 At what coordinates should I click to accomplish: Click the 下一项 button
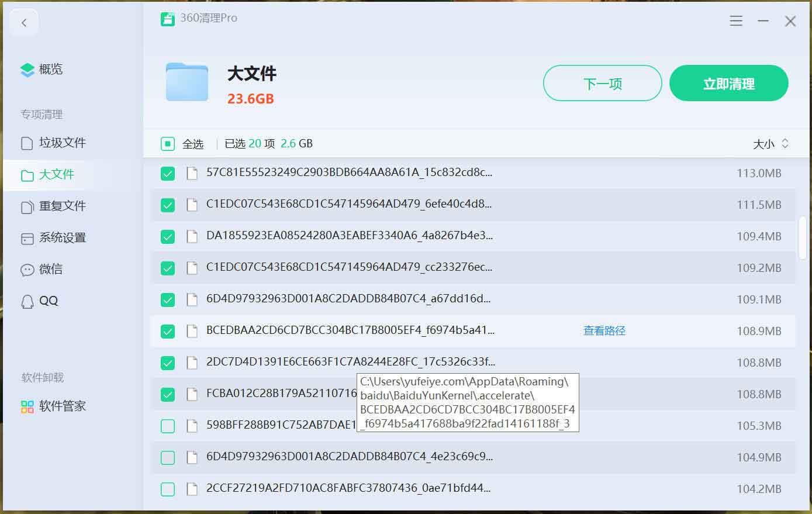602,84
